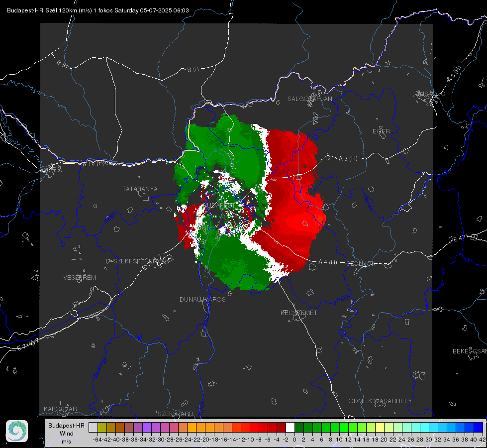The width and height of the screenshot is (487, 448).
Task: Click the blue Heves county label
Action: pyautogui.click(x=368, y=202)
